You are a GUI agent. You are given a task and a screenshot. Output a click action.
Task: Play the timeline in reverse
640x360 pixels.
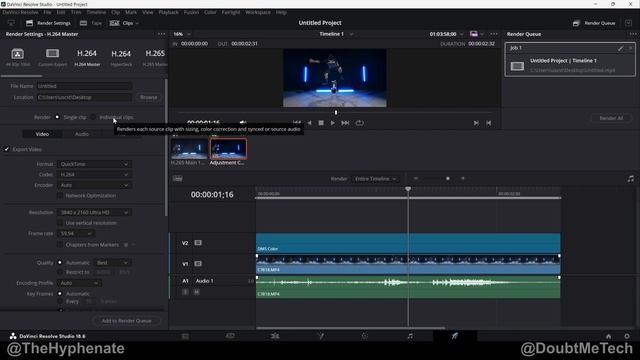pyautogui.click(x=309, y=123)
